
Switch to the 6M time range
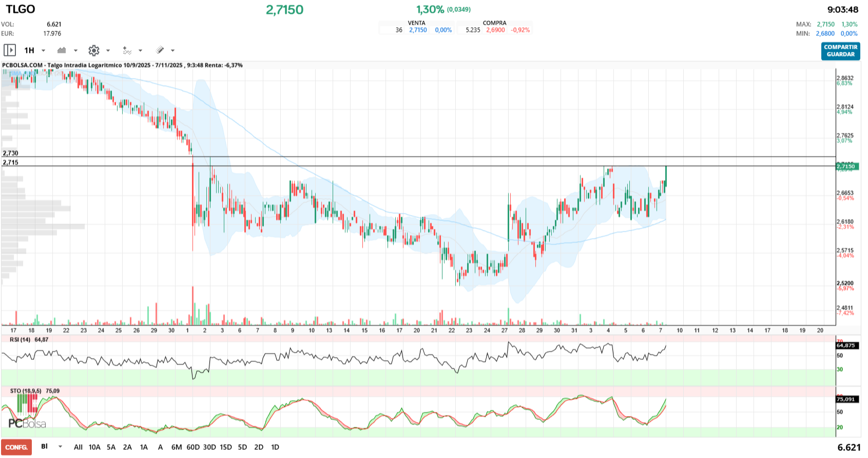pos(177,447)
